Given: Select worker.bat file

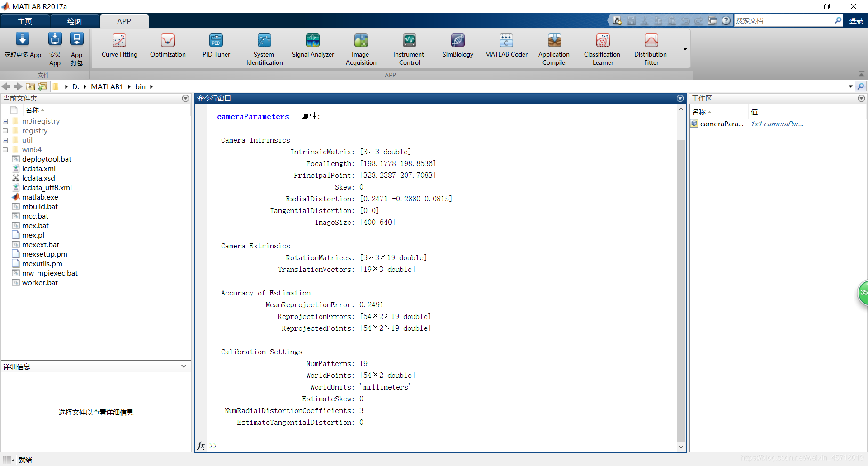Looking at the screenshot, I should point(40,283).
